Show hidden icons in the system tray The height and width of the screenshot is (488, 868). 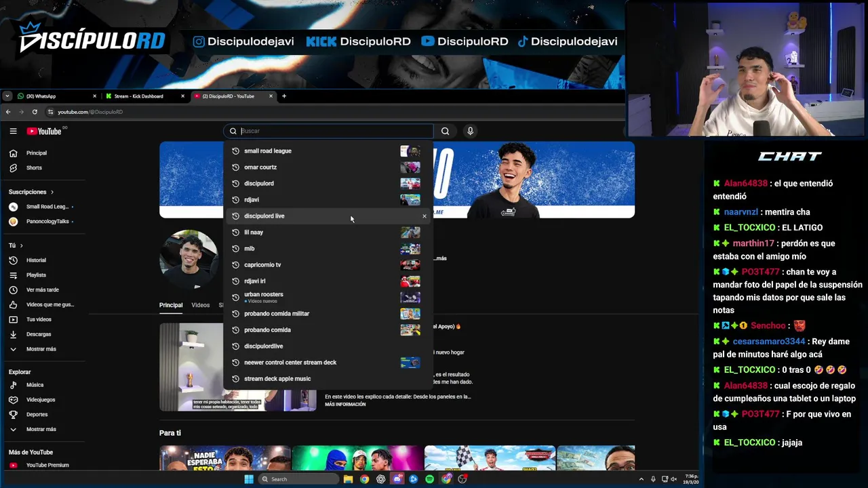[642, 479]
